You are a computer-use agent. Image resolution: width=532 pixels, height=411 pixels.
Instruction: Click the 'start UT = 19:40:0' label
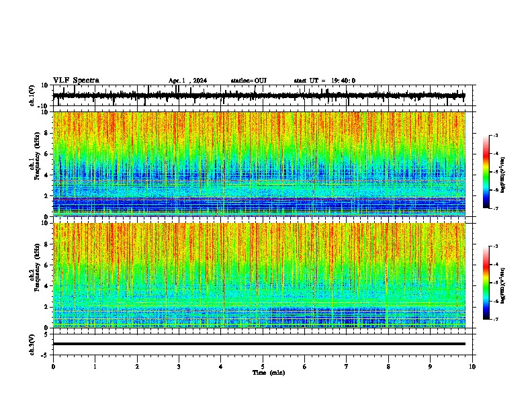[324, 81]
